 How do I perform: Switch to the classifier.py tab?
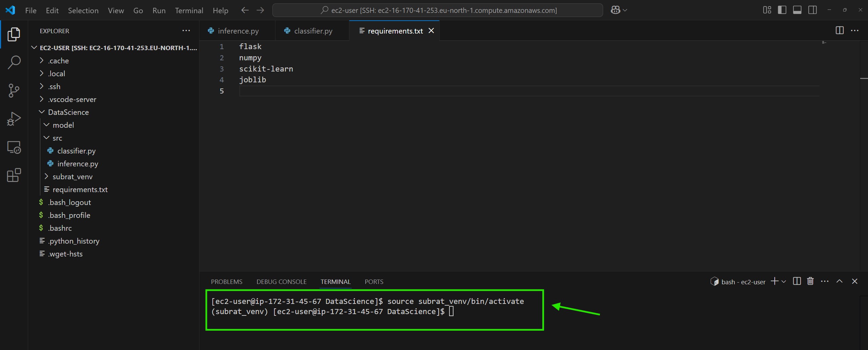click(x=313, y=31)
